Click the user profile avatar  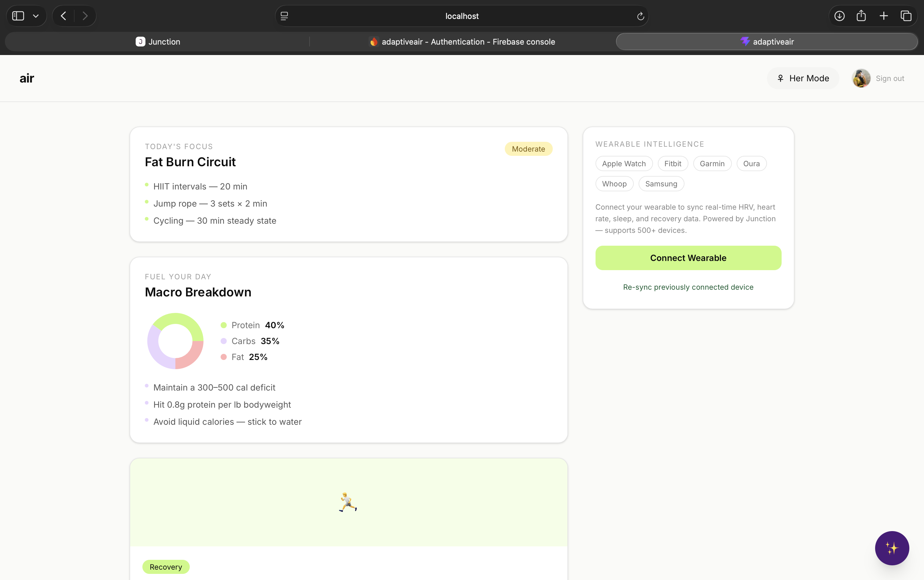[x=861, y=78]
